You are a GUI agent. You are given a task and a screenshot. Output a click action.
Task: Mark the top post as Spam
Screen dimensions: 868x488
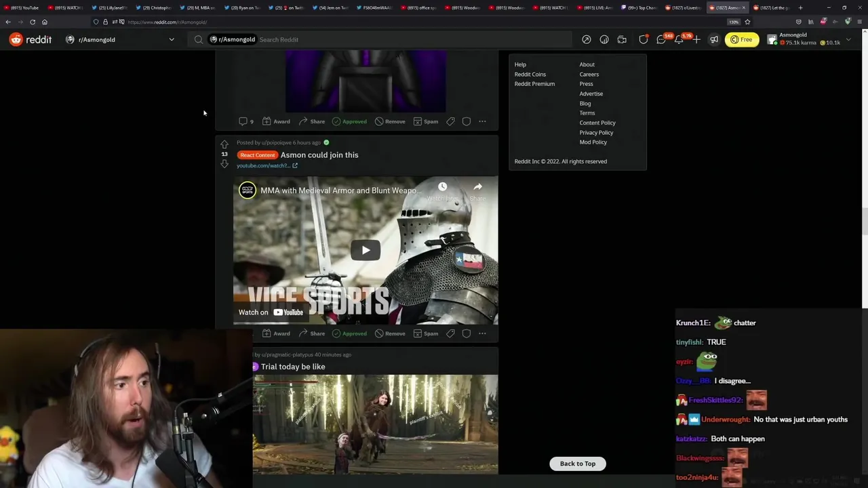coord(426,121)
